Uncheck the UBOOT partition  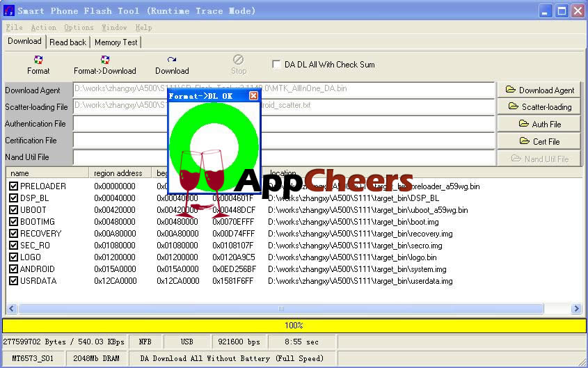(x=13, y=210)
